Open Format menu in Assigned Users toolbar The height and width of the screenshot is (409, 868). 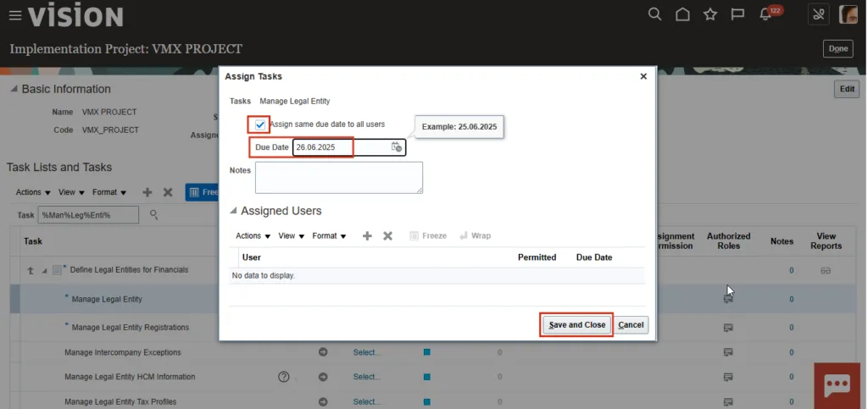(x=329, y=236)
